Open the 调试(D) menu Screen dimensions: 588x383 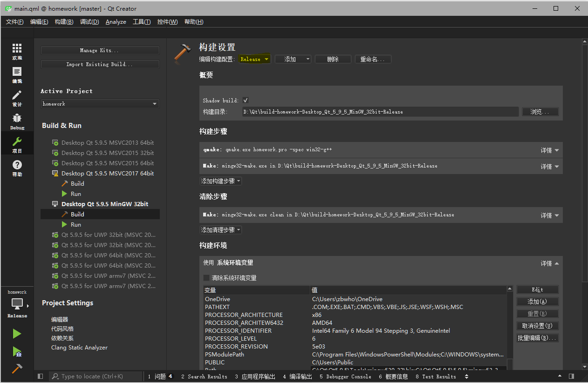(x=89, y=22)
